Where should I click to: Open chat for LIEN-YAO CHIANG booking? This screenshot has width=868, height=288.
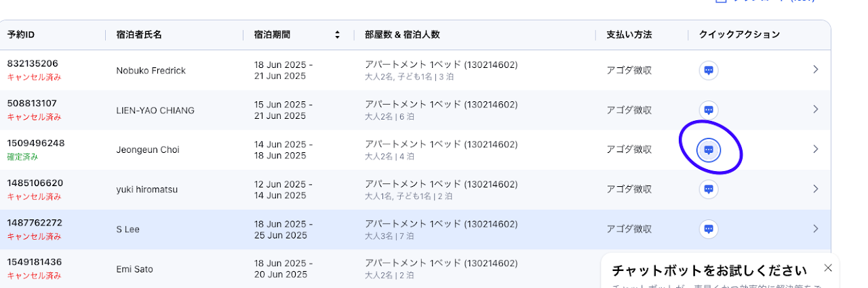coord(709,110)
